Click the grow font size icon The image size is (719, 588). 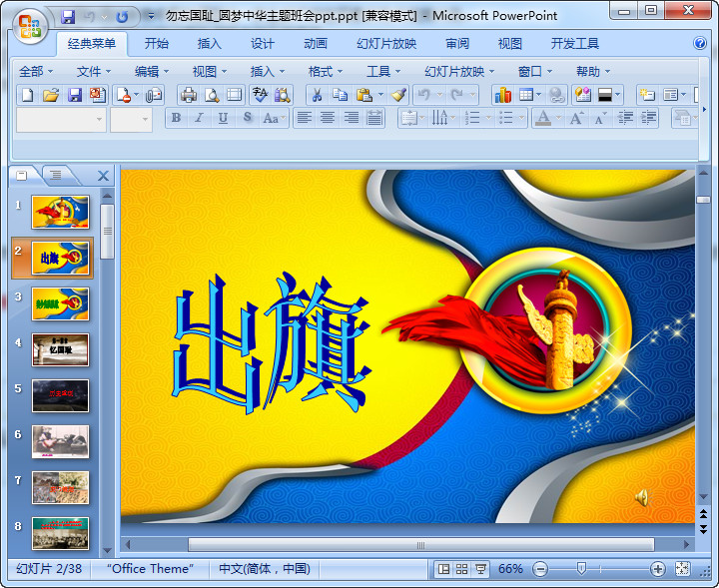576,118
